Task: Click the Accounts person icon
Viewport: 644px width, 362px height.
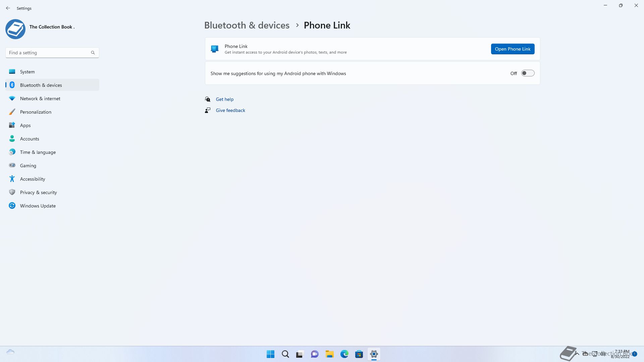Action: pyautogui.click(x=12, y=138)
